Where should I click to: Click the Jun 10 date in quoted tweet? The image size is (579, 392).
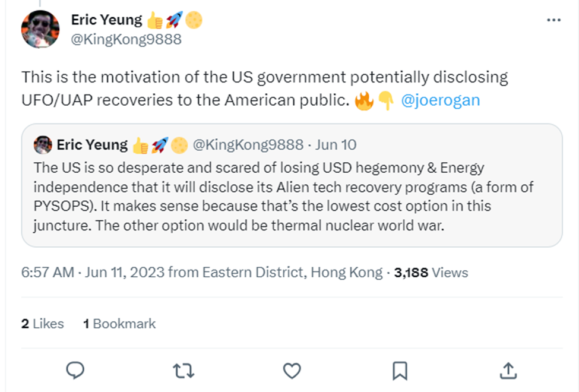point(336,144)
